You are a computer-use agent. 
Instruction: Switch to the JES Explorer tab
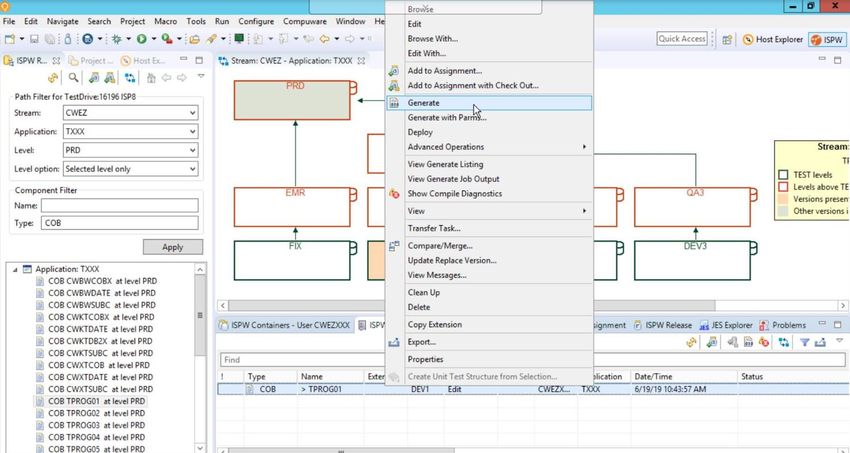tap(725, 325)
